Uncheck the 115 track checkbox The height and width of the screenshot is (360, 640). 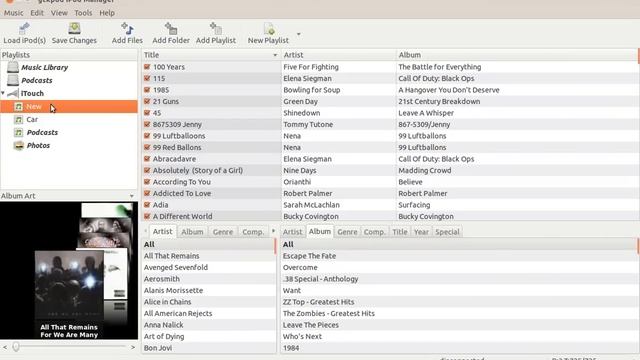coord(147,78)
